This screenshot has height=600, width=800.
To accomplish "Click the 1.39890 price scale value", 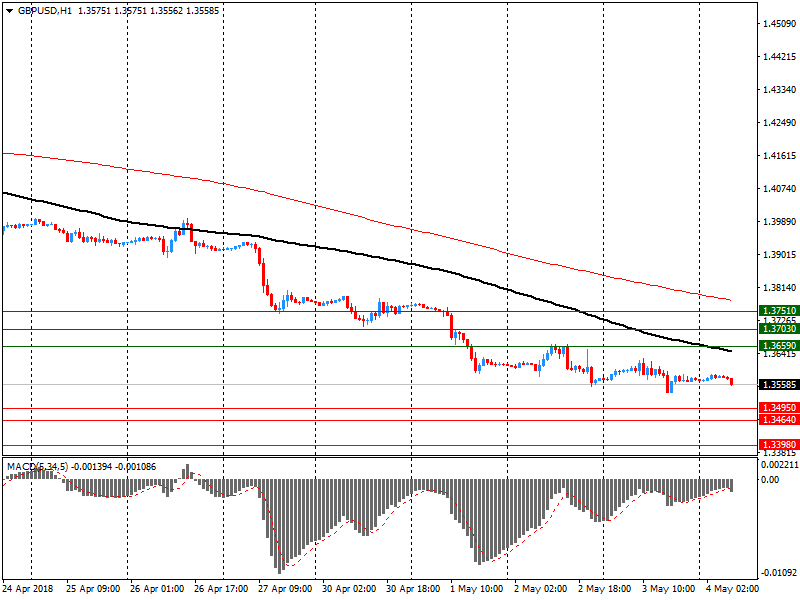I will (x=780, y=221).
